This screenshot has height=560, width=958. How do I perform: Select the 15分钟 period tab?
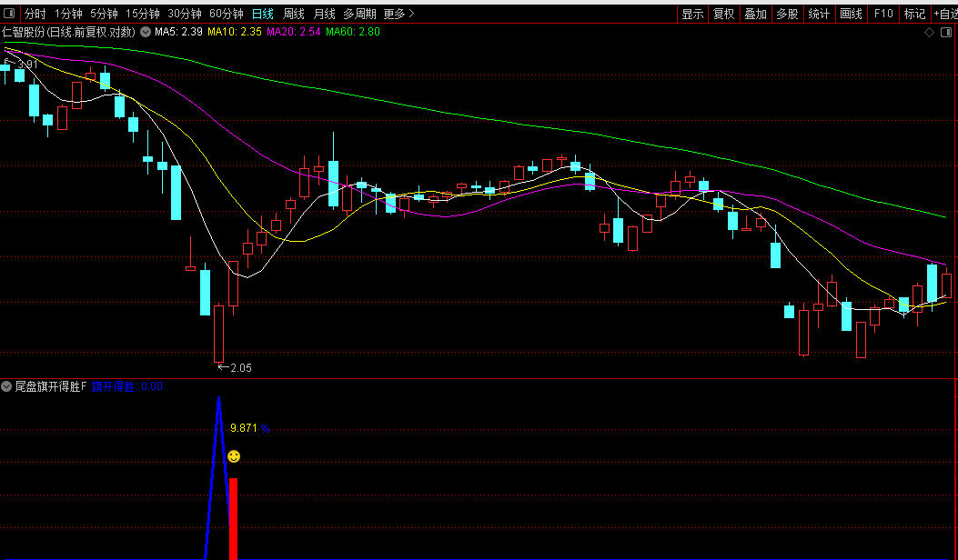click(x=142, y=14)
